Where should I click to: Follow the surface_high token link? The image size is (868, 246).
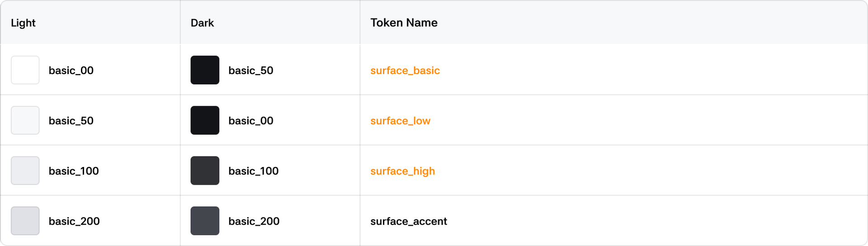pyautogui.click(x=402, y=171)
